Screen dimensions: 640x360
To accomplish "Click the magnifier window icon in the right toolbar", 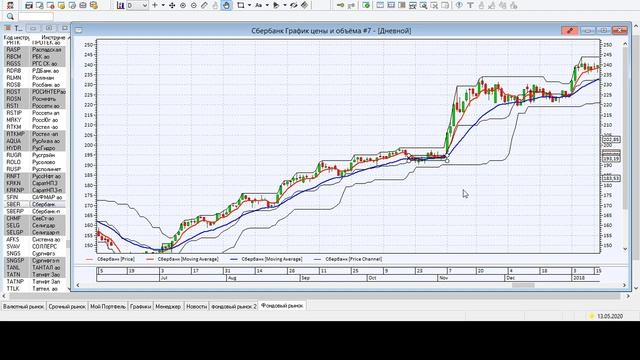I will (423, 5).
